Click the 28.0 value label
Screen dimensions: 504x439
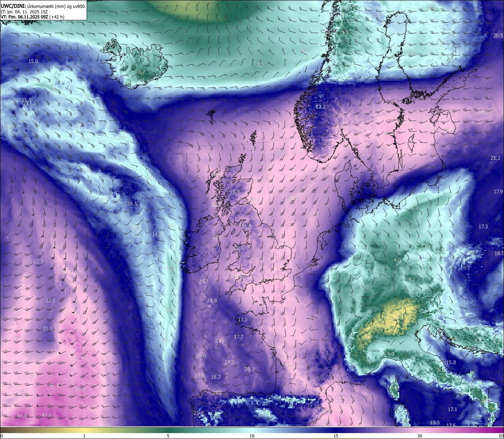coord(201,356)
